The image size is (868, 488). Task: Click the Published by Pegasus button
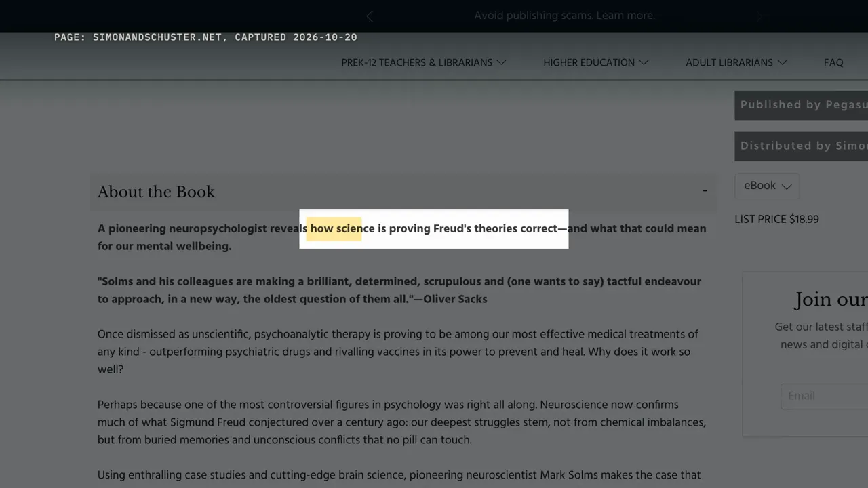pos(801,106)
